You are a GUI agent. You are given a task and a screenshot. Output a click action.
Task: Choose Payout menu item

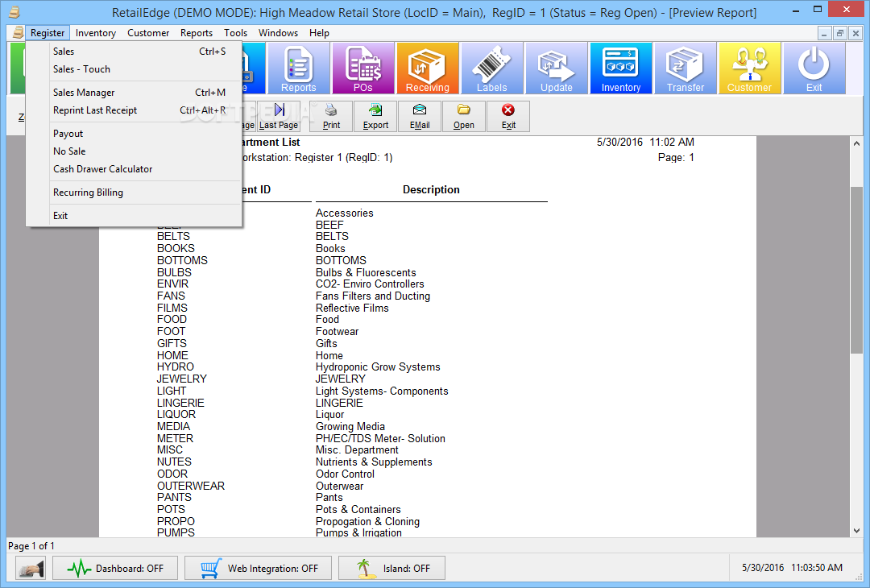(x=134, y=133)
